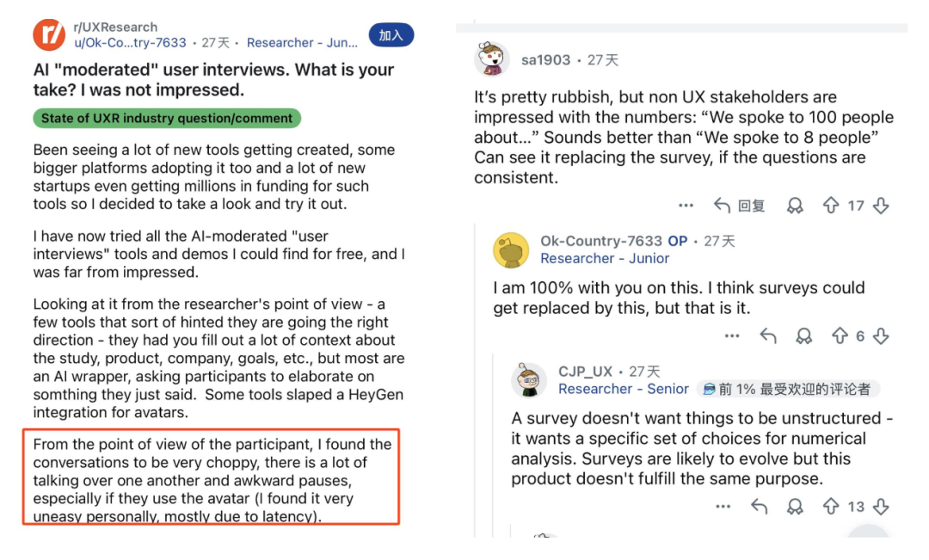Downvote sa1903's comment

tap(881, 206)
